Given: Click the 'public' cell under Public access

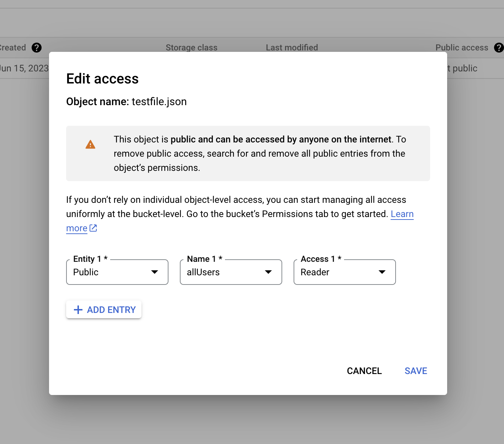Looking at the screenshot, I should pos(464,68).
